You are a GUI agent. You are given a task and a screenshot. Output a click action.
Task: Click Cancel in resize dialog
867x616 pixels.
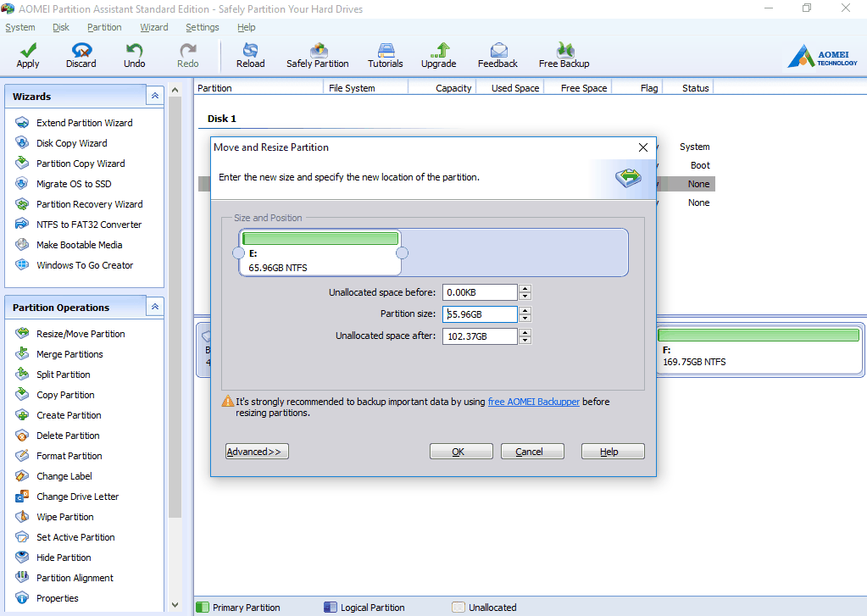pos(532,452)
